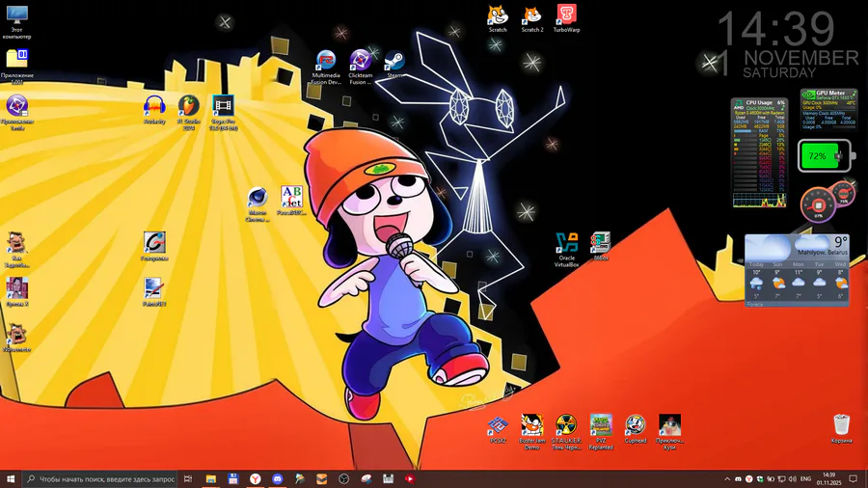Screen dimensions: 868x488
Task: Select the Paint.NET desktop shortcut
Action: [x=154, y=292]
